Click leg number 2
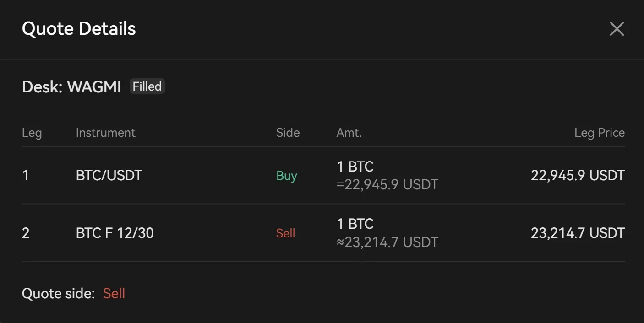Screen dimensions: 644x323 (x=26, y=233)
